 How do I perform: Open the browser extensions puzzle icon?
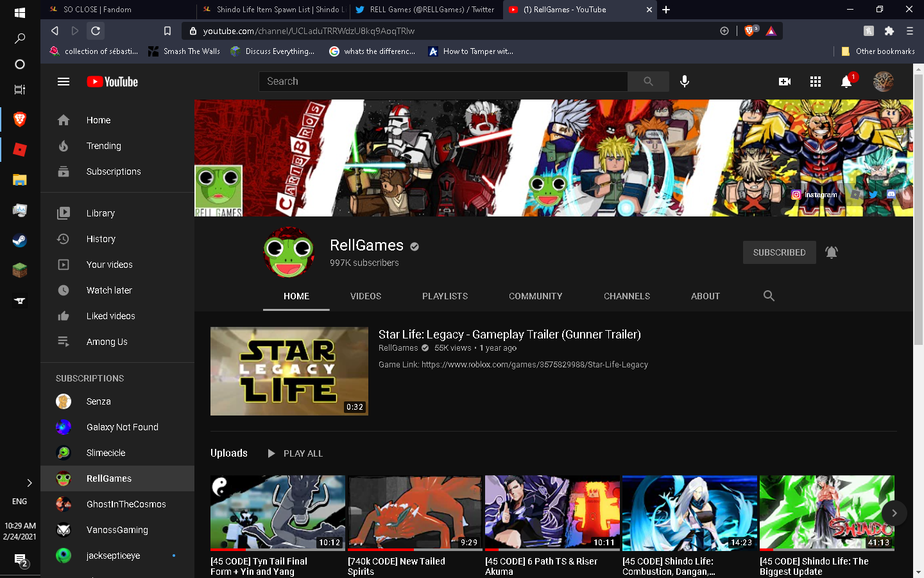tap(889, 31)
